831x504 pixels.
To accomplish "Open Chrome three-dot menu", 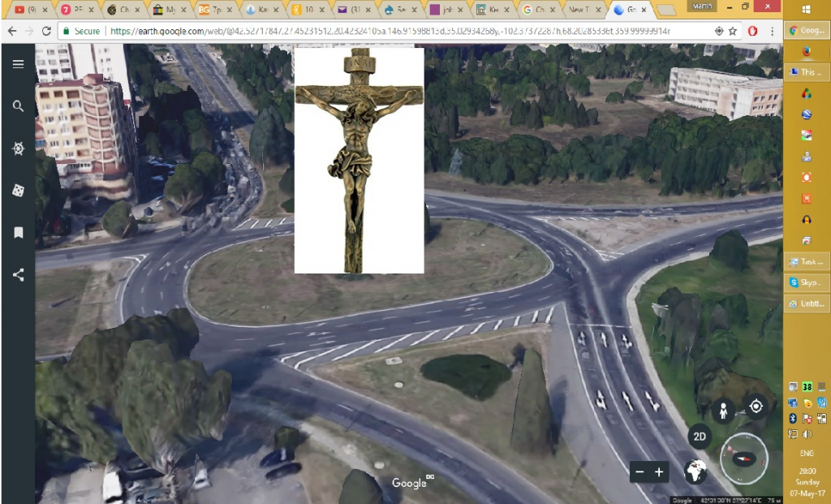I will point(773,32).
